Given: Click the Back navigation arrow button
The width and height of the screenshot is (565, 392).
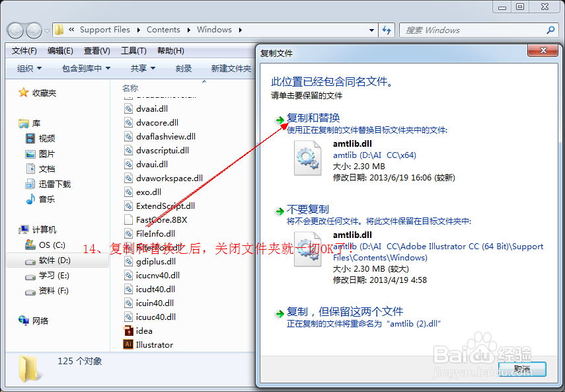Looking at the screenshot, I should (x=15, y=30).
